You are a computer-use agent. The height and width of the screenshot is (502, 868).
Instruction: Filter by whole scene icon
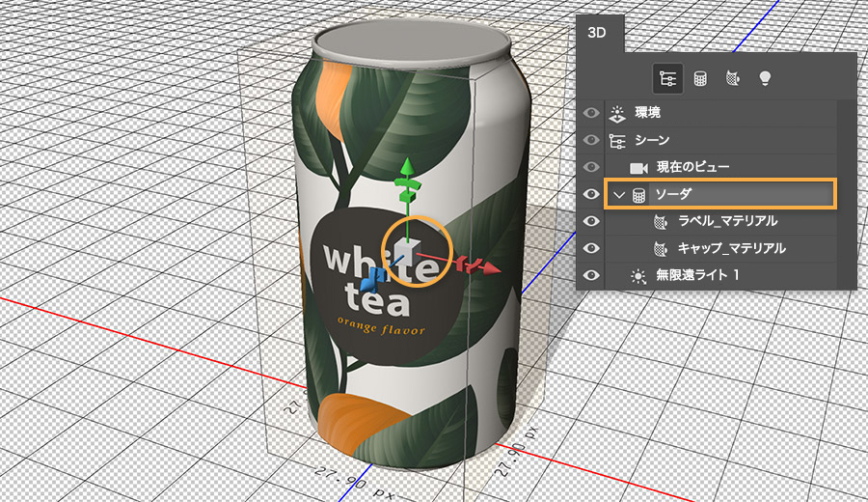(x=667, y=78)
